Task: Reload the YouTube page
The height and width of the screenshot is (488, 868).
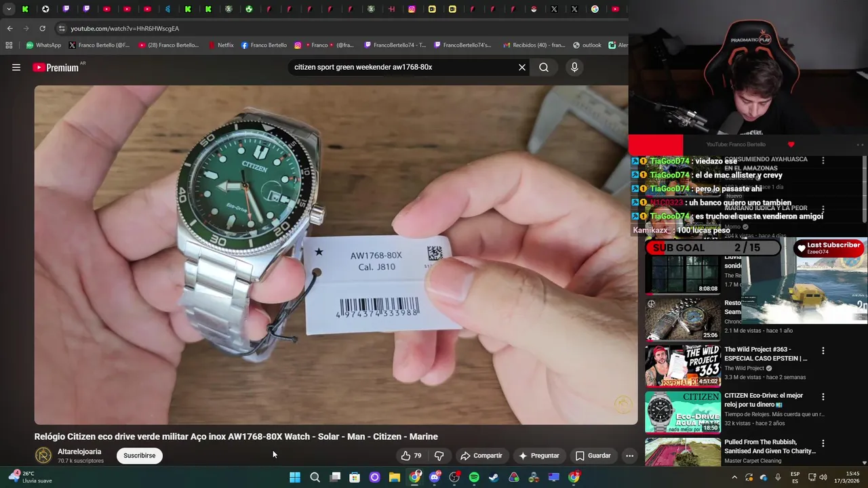Action: [42, 28]
